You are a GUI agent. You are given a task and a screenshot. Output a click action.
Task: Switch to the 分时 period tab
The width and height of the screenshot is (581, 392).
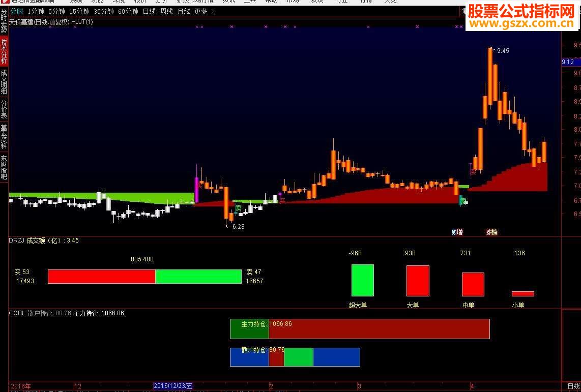click(x=17, y=12)
